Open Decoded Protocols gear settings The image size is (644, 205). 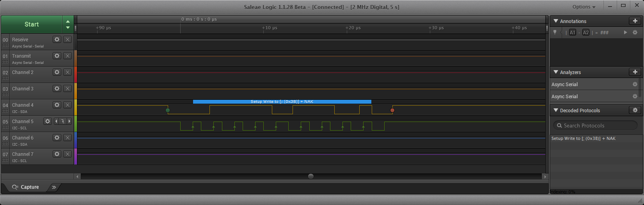coord(635,110)
